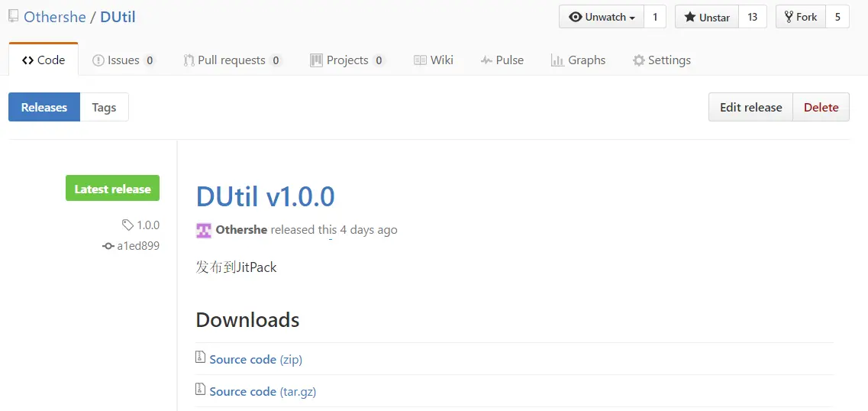Click the 发布到JitPack description text

(236, 267)
